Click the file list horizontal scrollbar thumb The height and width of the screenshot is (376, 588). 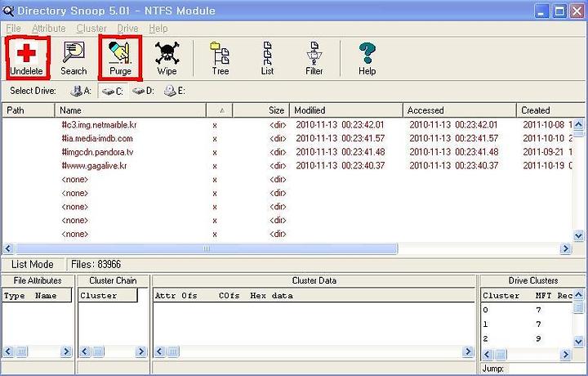pos(207,248)
